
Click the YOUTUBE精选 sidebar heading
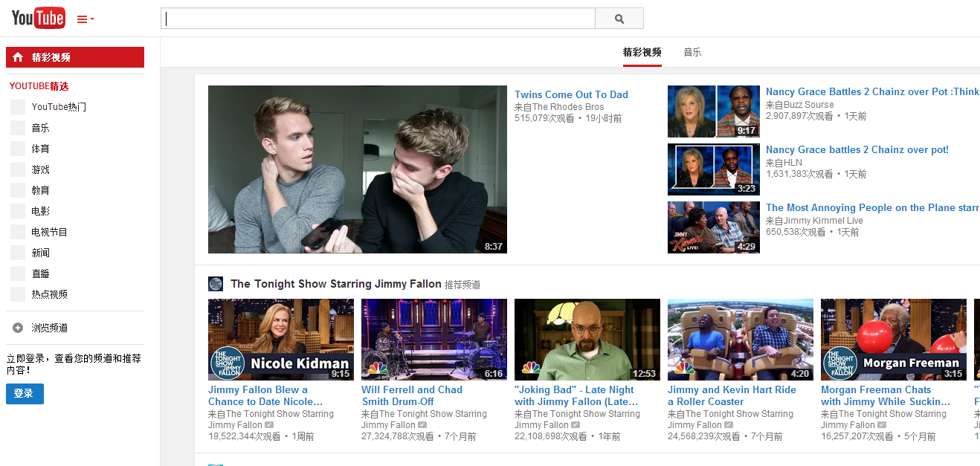click(x=39, y=86)
